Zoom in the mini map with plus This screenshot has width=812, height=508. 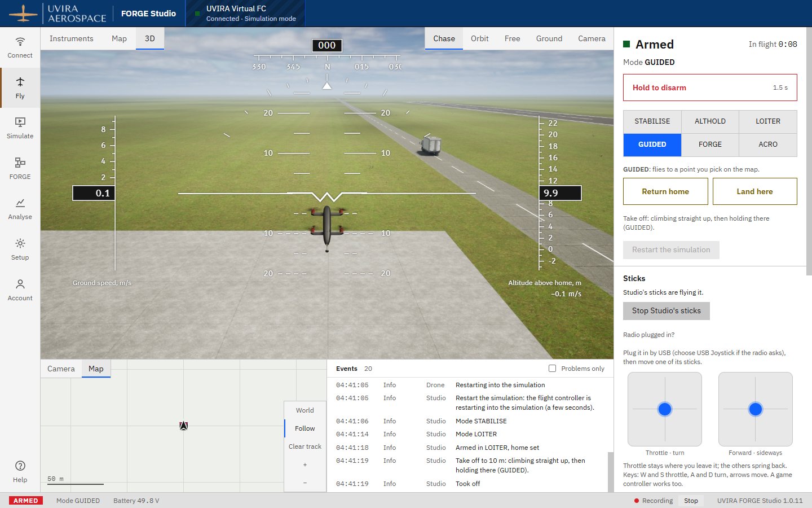[305, 465]
